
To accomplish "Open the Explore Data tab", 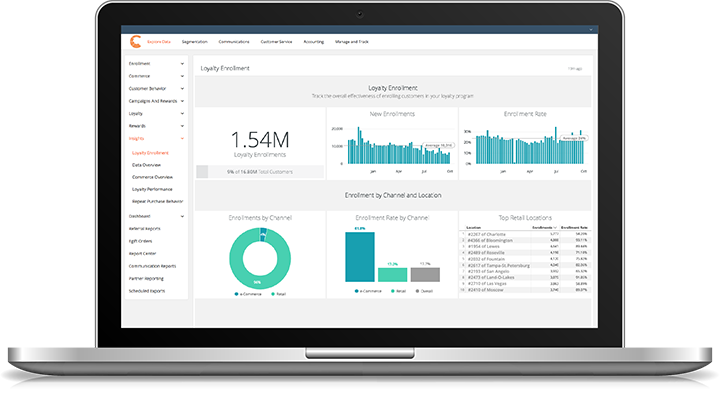I will [159, 42].
